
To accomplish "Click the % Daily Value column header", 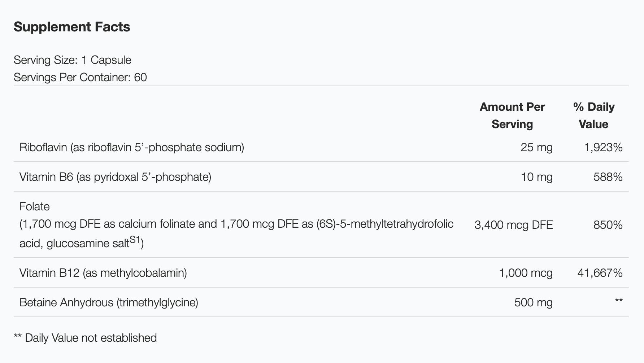I will tap(593, 115).
